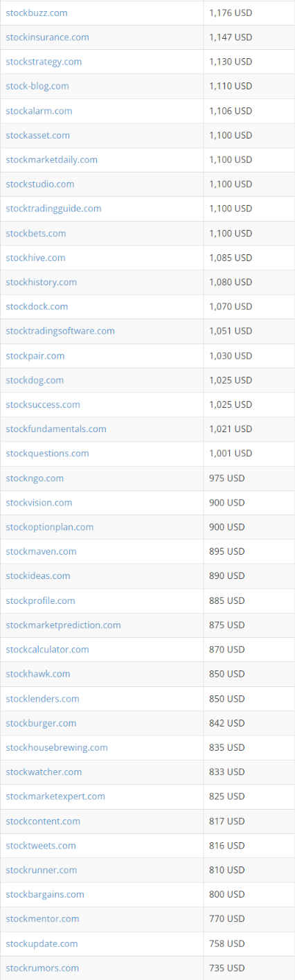The height and width of the screenshot is (980, 295).
Task: Select stockoptionplan.com domain
Action: [49, 527]
